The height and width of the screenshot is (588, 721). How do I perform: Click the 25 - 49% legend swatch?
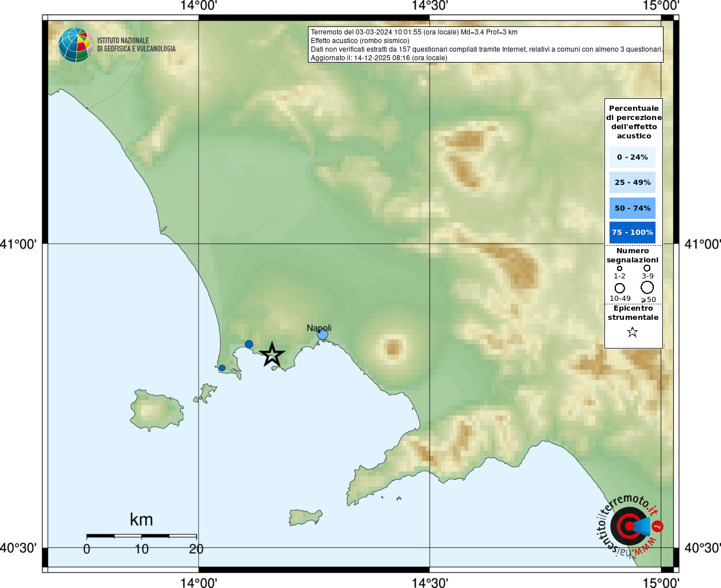tap(633, 182)
